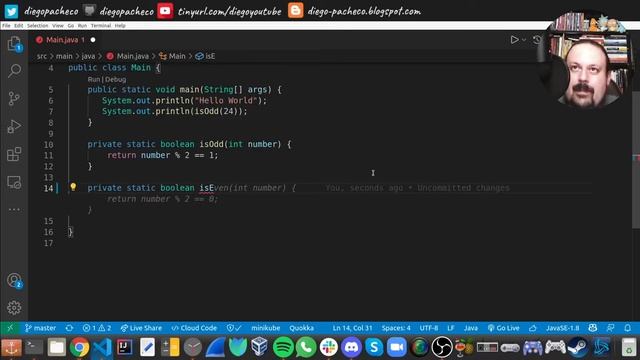Open Problems via errors and warnings counter
The height and width of the screenshot is (360, 640).
click(97, 328)
